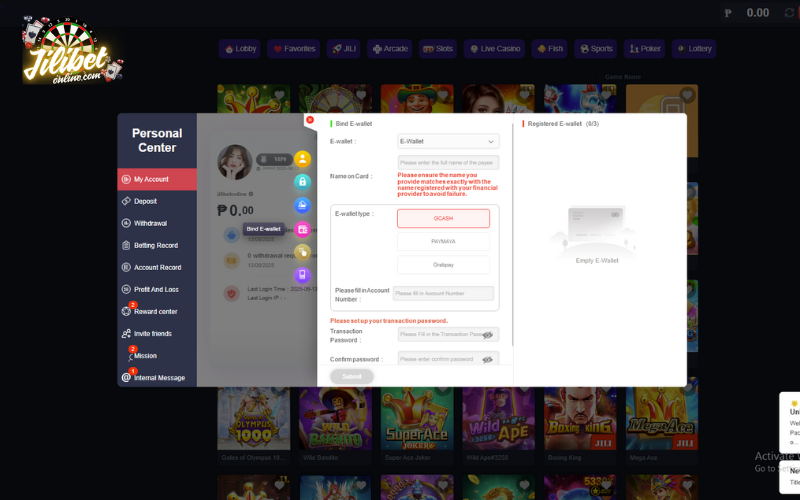
Task: Select PAYMAYA as e-wallet type
Action: pos(443,241)
